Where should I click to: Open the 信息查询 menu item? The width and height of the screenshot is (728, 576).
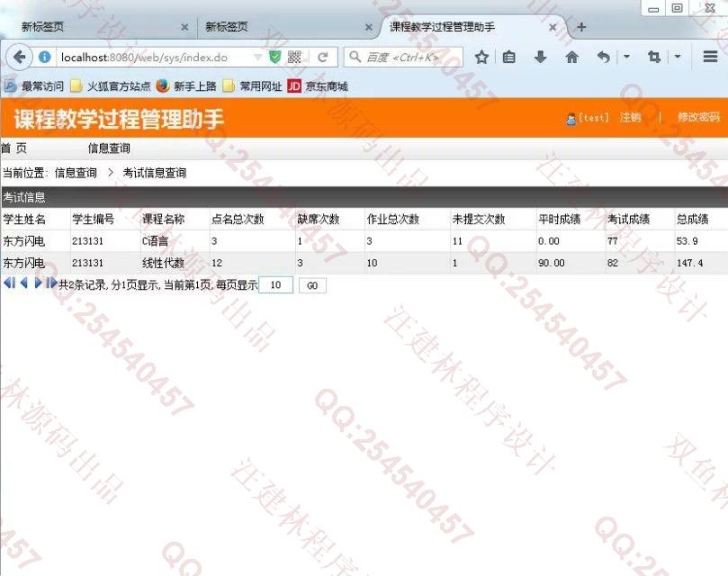109,148
